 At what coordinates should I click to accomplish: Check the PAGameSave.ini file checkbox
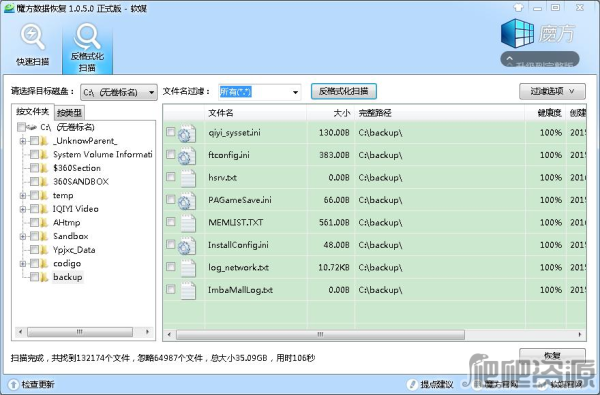(171, 199)
